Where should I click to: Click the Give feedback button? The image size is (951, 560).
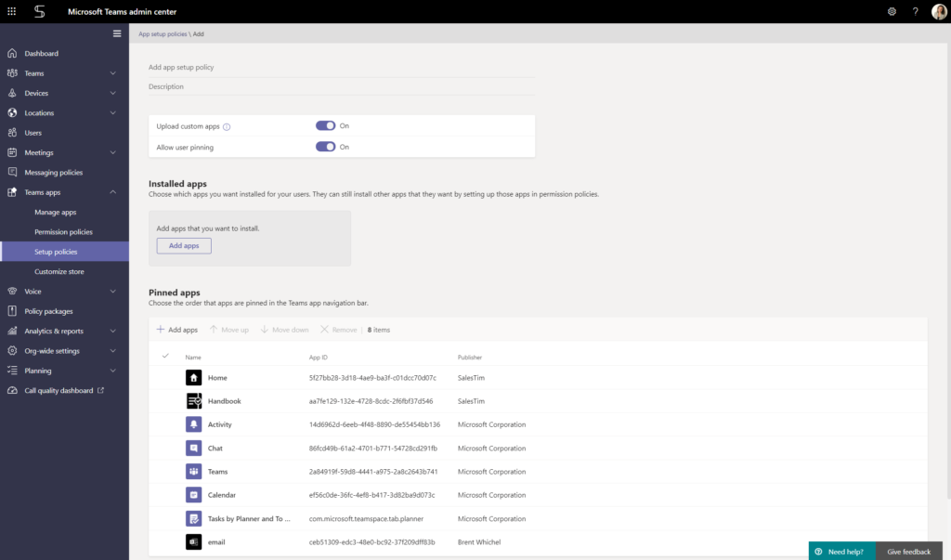[x=908, y=551]
